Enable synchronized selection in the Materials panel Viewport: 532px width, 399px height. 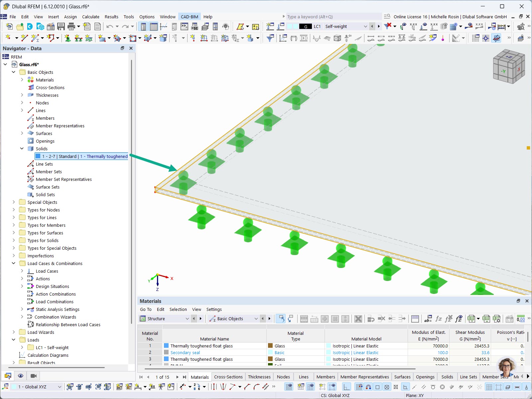tap(281, 319)
